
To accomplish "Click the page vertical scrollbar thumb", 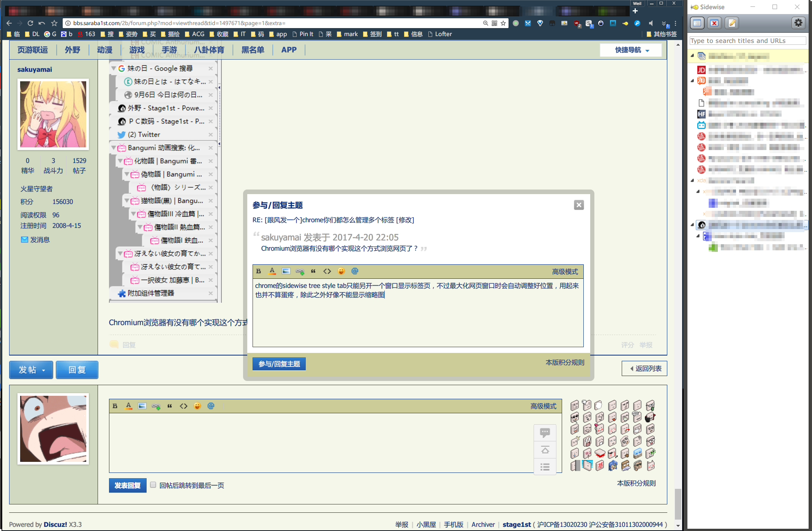I will pos(678,504).
